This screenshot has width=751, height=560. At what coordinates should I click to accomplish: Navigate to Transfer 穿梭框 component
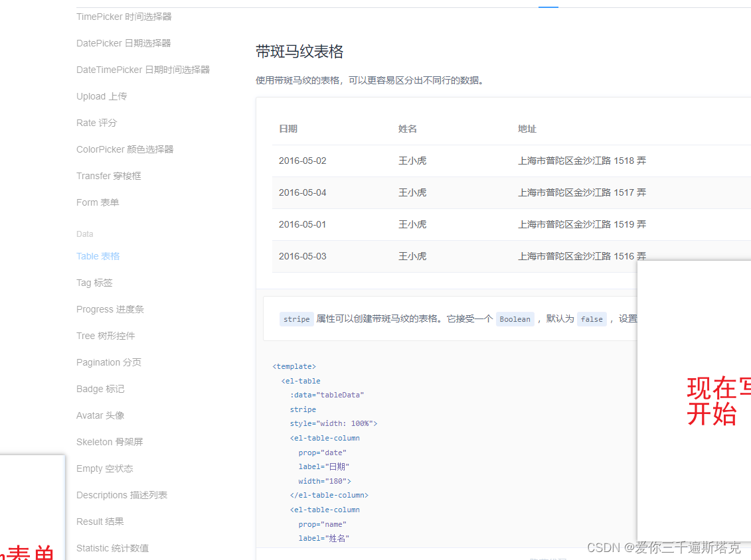coord(108,176)
